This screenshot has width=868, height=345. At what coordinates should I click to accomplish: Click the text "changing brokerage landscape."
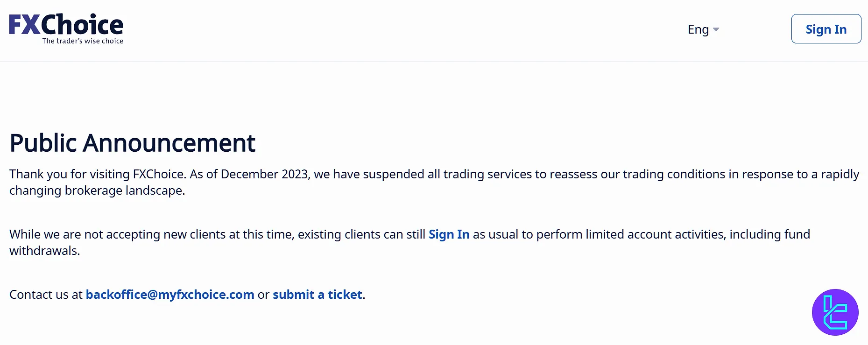(97, 190)
